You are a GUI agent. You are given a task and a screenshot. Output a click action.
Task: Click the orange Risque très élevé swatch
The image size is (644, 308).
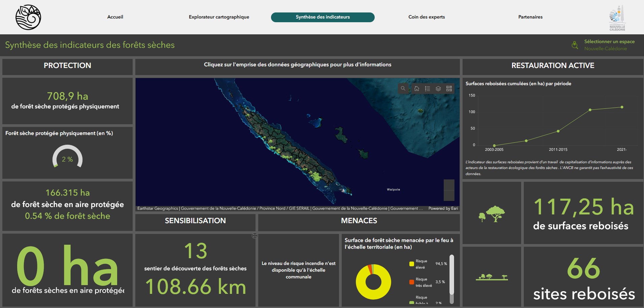411,282
